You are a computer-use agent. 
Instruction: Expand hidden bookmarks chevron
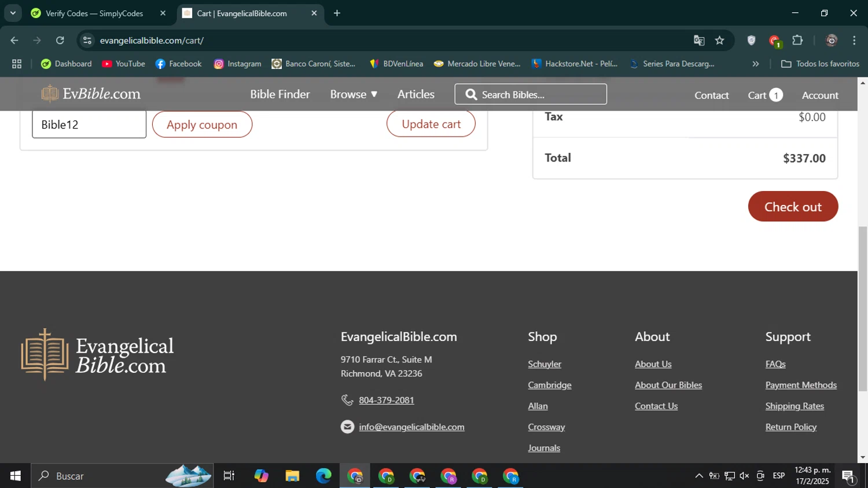click(x=755, y=64)
